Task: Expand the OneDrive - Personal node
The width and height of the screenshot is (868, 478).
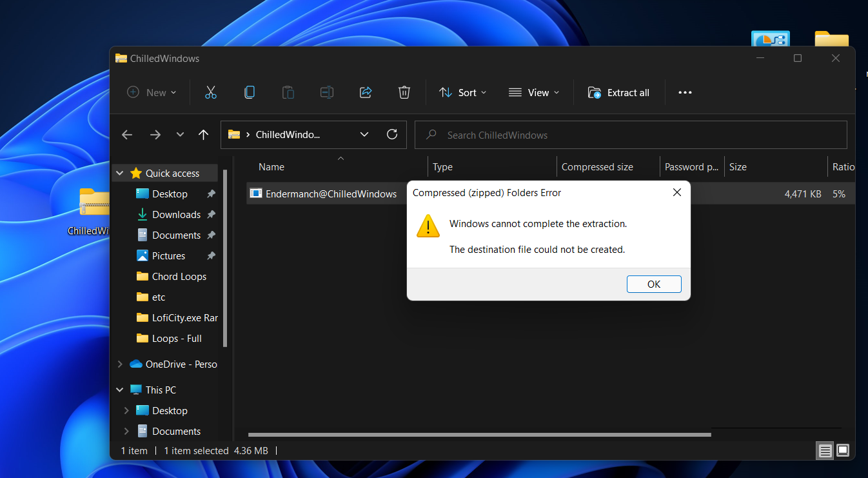Action: [120, 364]
